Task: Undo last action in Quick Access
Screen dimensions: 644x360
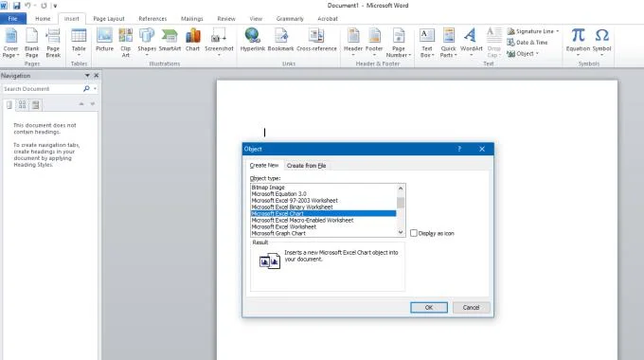Action: click(x=27, y=6)
